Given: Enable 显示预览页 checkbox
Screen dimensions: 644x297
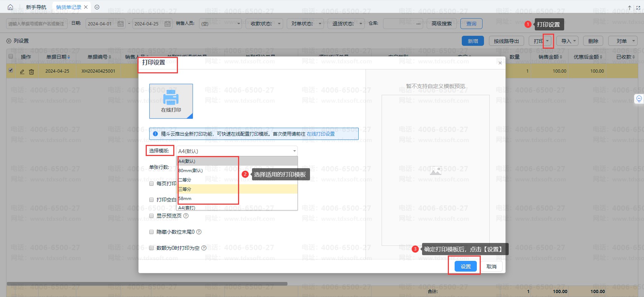Looking at the screenshot, I should point(151,216).
